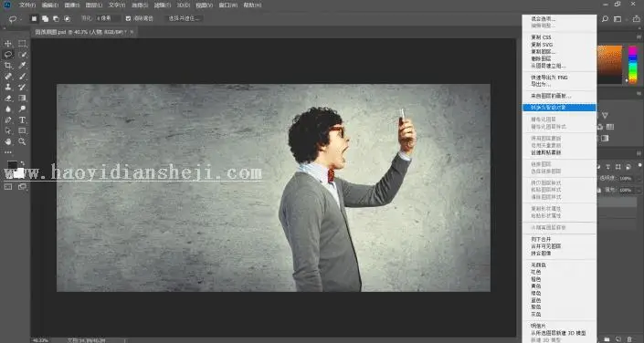Image resolution: width=644 pixels, height=343 pixels.
Task: Click the search magnifier icon top right
Action: pyautogui.click(x=605, y=19)
